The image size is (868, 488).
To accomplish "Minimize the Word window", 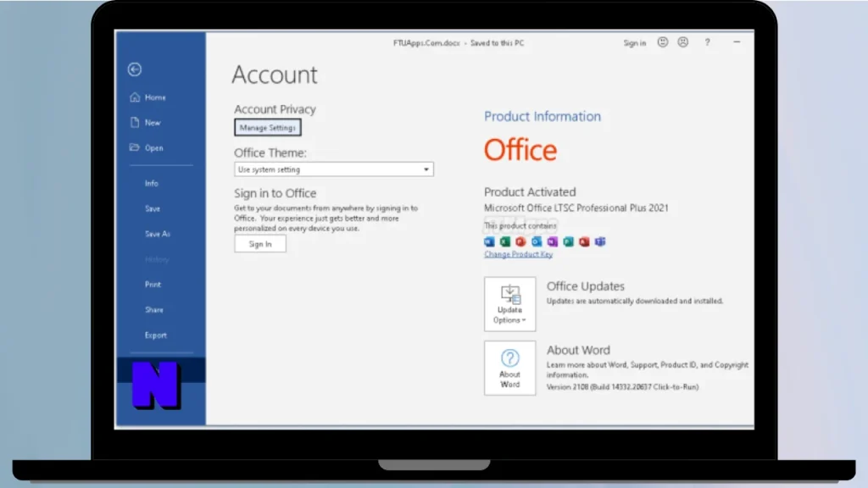I will coord(737,42).
